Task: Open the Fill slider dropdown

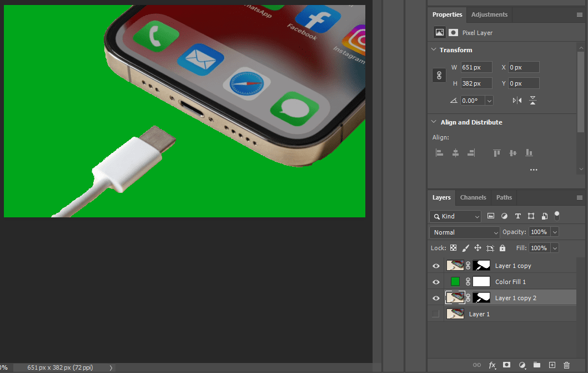Action: pyautogui.click(x=555, y=248)
